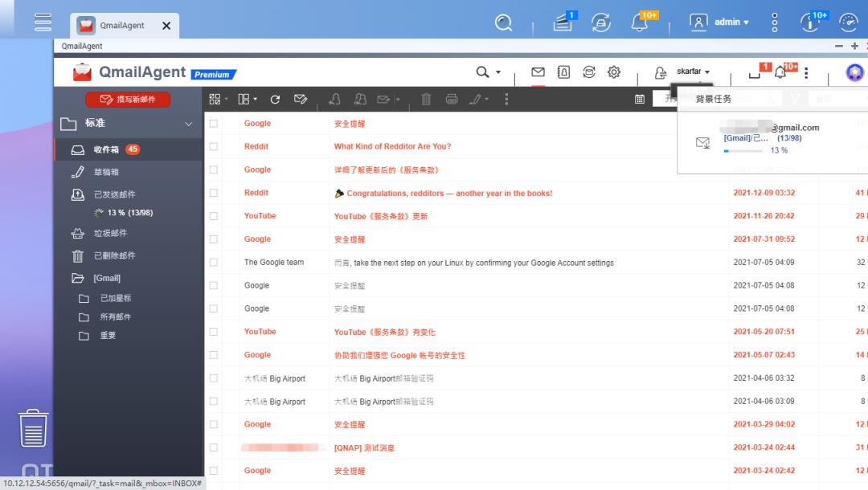The width and height of the screenshot is (868, 490).
Task: Open the calendar icon on the toolbar
Action: point(641,99)
